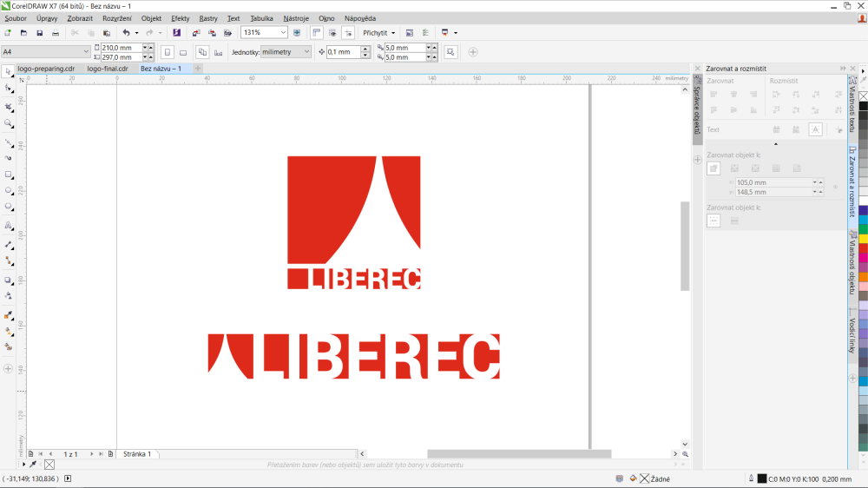Launch Corel CONNECT search content
Image resolution: width=868 pixels, height=488 pixels.
click(x=176, y=33)
